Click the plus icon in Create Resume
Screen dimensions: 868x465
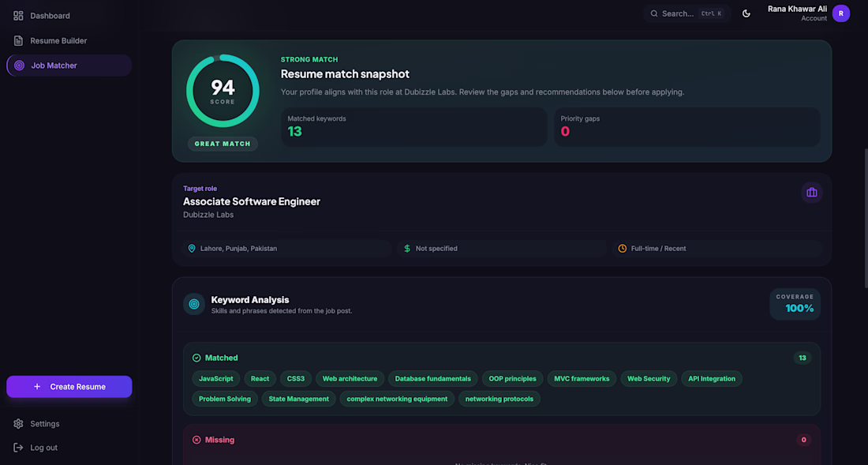37,386
